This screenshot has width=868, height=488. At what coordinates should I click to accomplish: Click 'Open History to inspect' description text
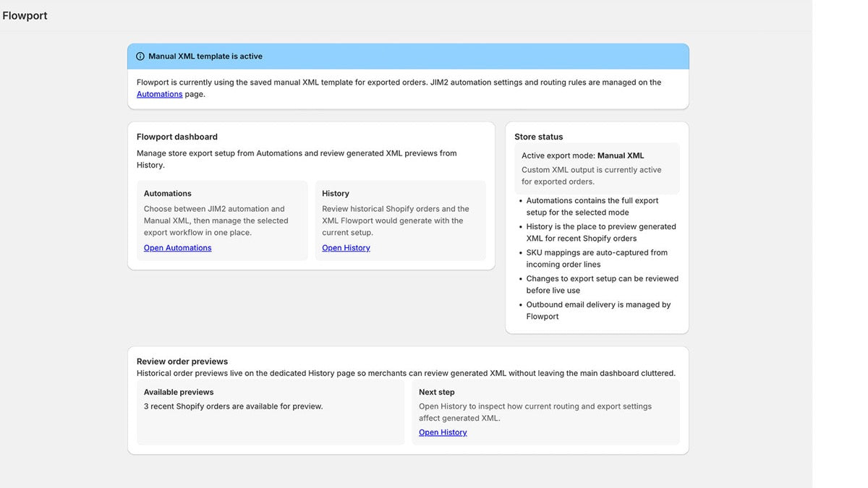(535, 412)
